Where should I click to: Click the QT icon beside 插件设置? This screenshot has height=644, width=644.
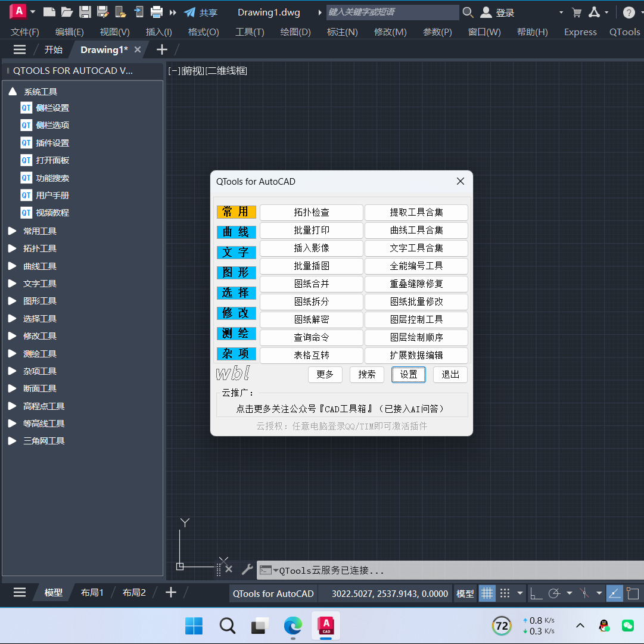(x=26, y=143)
